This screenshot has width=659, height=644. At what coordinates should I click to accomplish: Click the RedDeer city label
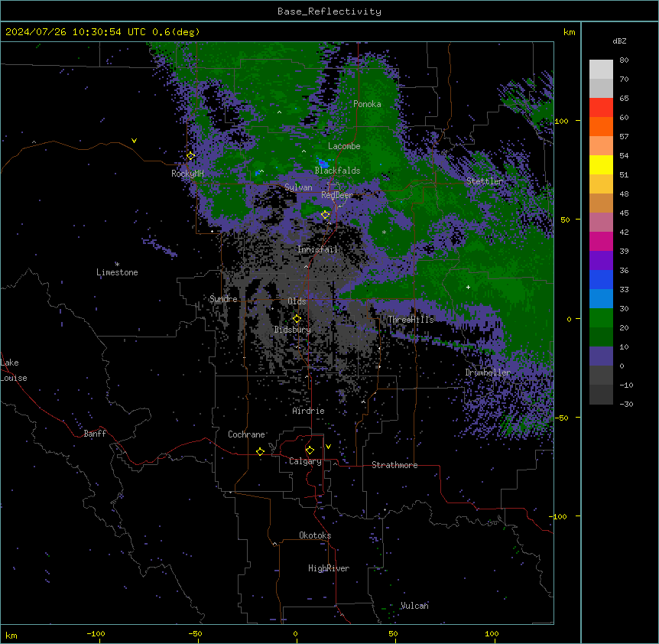click(x=337, y=195)
